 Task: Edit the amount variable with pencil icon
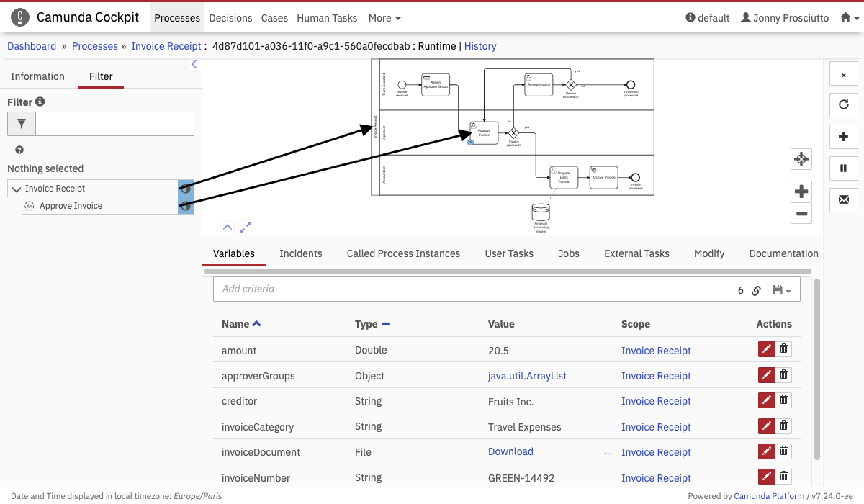click(766, 350)
